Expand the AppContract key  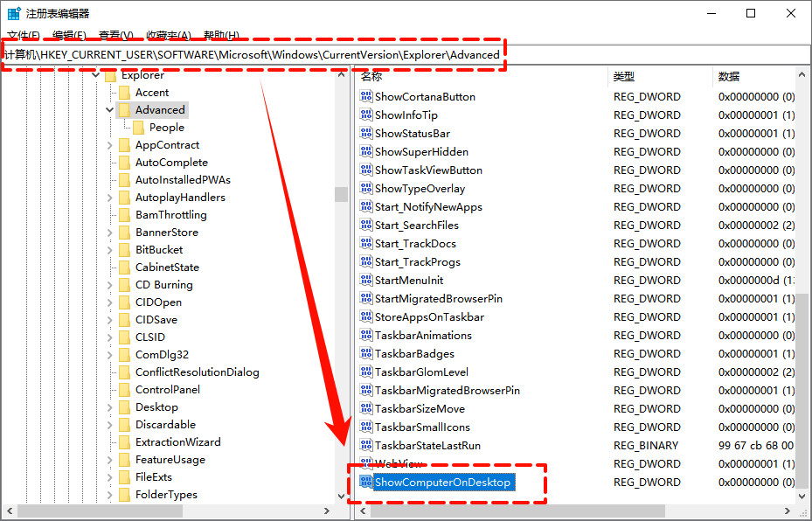tap(109, 145)
